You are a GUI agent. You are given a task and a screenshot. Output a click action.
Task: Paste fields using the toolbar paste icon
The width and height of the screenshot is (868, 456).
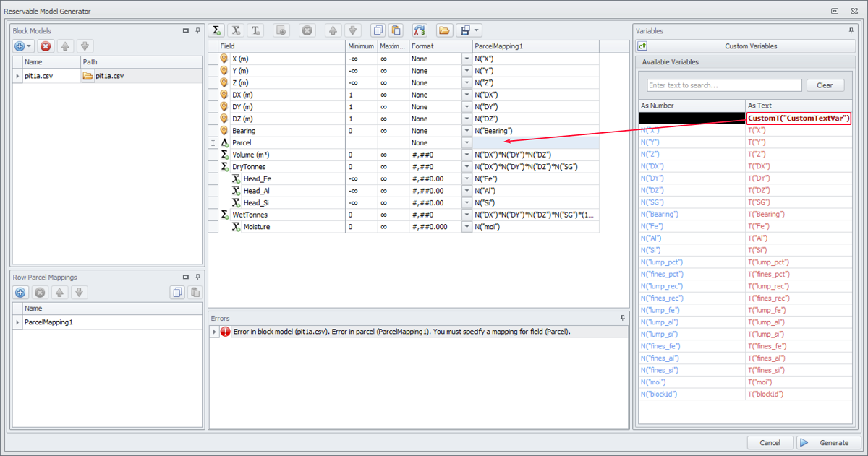(x=396, y=30)
